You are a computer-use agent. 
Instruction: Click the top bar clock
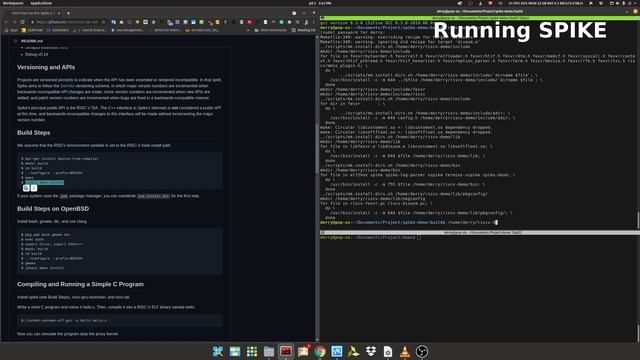click(320, 3)
